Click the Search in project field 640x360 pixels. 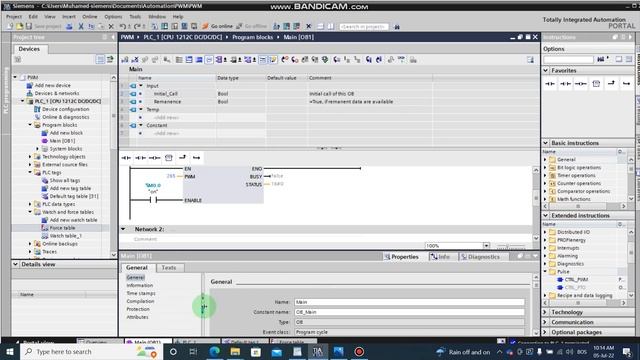pyautogui.click(x=364, y=27)
